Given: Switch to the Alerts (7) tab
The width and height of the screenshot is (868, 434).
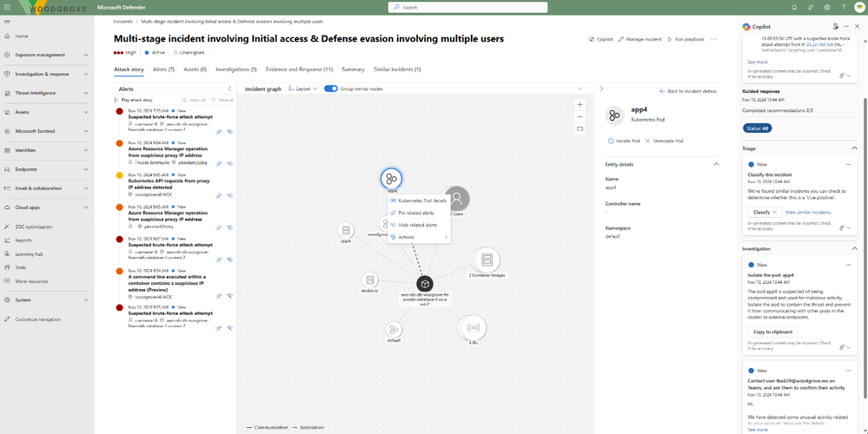Looking at the screenshot, I should [164, 69].
